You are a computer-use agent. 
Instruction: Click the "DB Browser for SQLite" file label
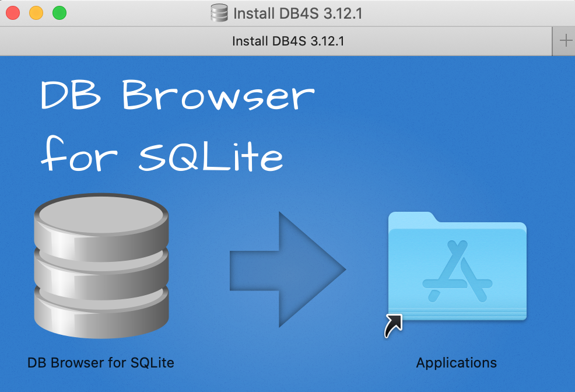[101, 363]
